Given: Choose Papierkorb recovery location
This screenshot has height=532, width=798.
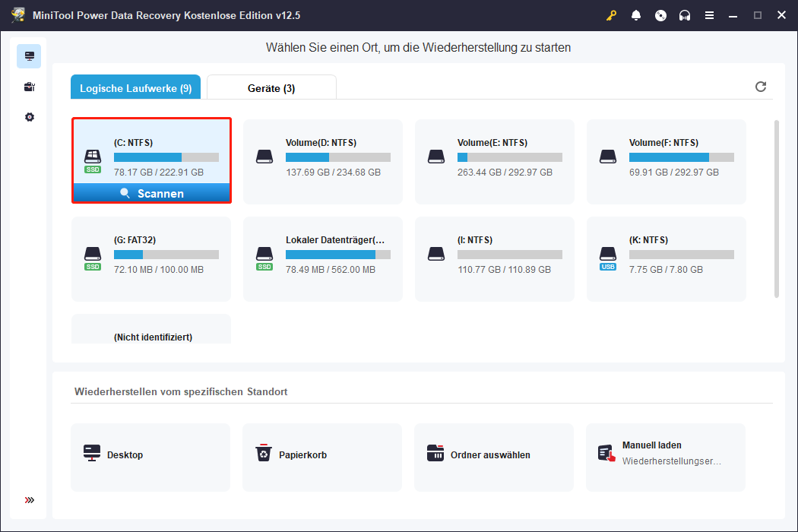Looking at the screenshot, I should 322,458.
